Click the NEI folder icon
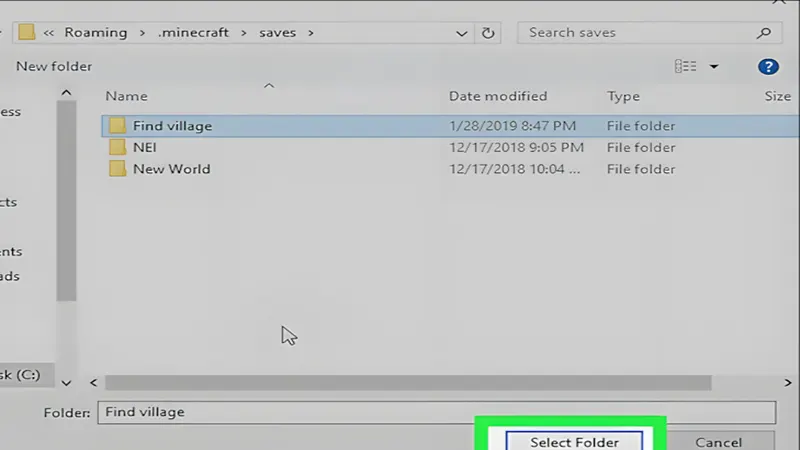The width and height of the screenshot is (800, 450). point(117,147)
